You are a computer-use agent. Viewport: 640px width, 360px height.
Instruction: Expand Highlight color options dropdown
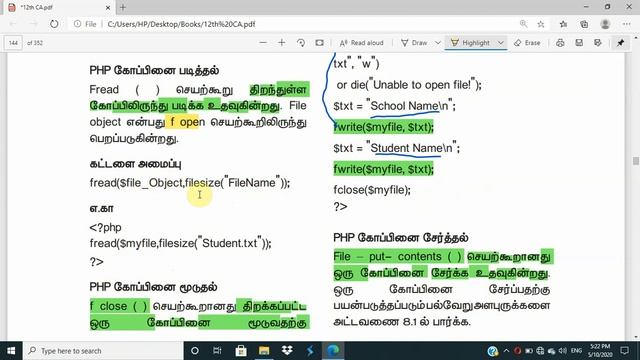pyautogui.click(x=500, y=43)
